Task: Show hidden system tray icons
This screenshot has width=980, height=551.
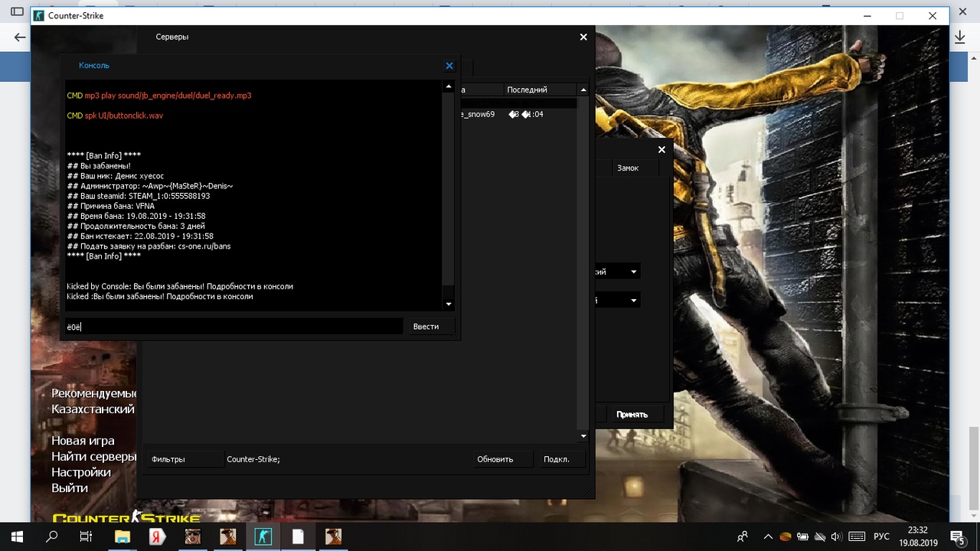Action: (x=768, y=536)
